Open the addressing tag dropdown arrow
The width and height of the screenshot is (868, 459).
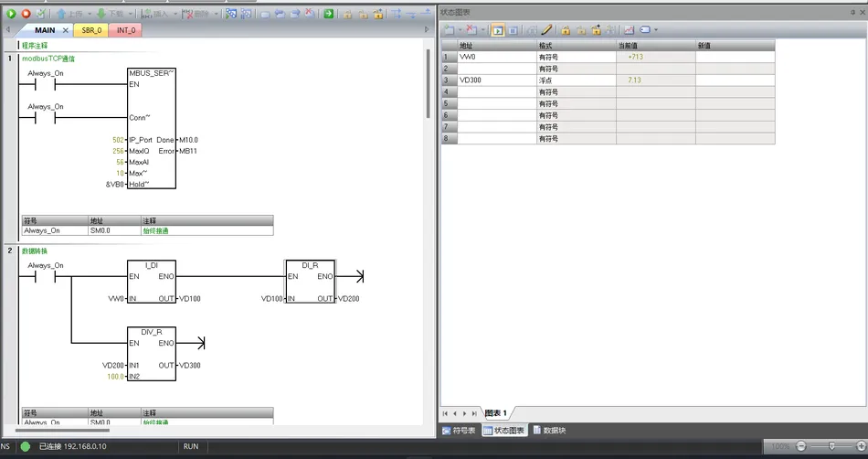[x=657, y=30]
